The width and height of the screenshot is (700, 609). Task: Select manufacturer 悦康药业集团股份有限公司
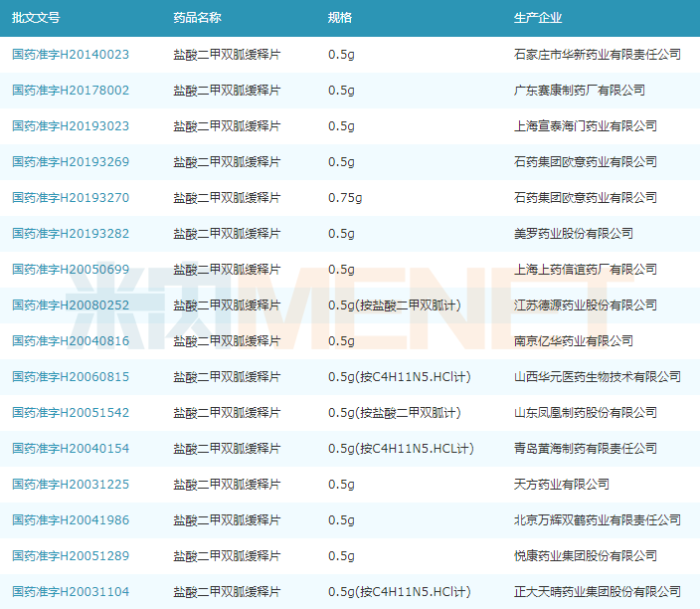586,556
